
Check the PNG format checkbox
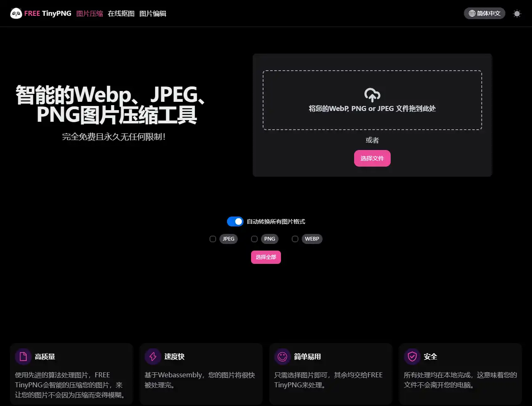254,239
